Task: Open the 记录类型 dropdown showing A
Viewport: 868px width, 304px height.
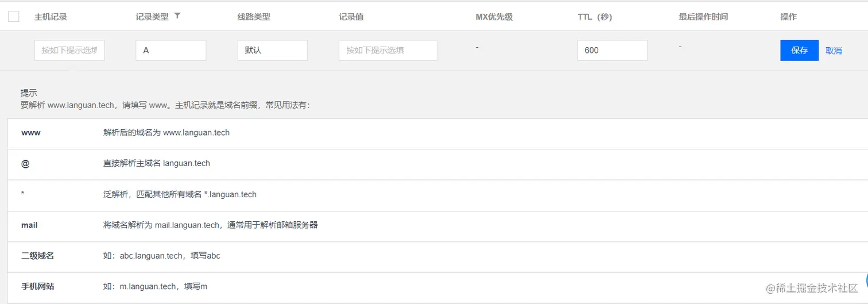Action: coord(171,50)
